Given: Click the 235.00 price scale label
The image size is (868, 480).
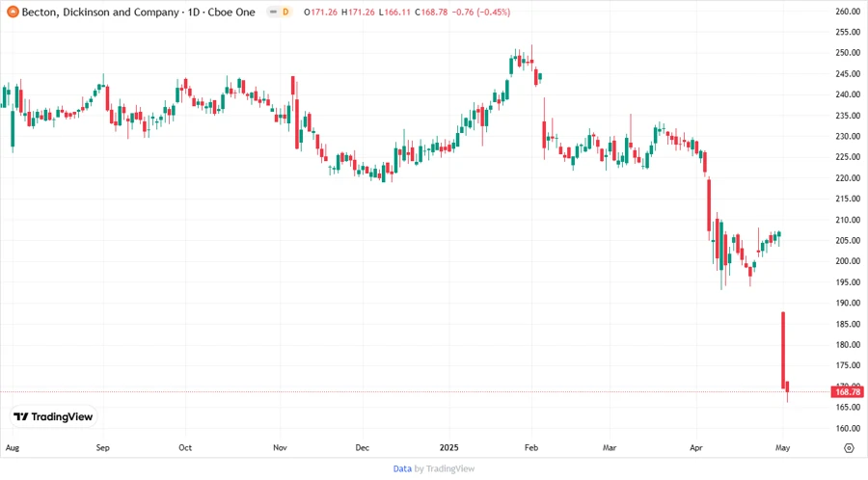Looking at the screenshot, I should (x=848, y=116).
